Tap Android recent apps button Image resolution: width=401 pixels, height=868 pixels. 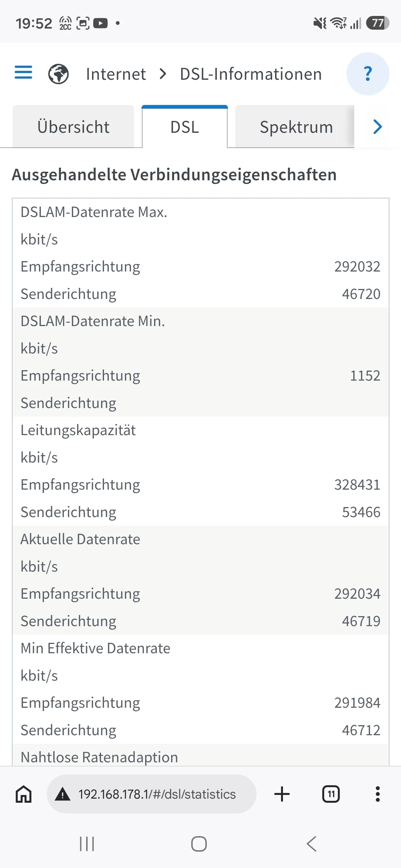pyautogui.click(x=87, y=844)
